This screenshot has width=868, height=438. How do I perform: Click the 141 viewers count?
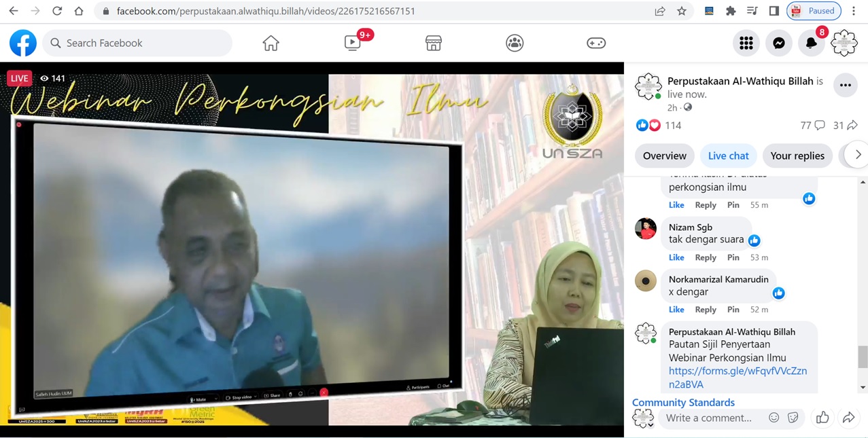click(52, 78)
